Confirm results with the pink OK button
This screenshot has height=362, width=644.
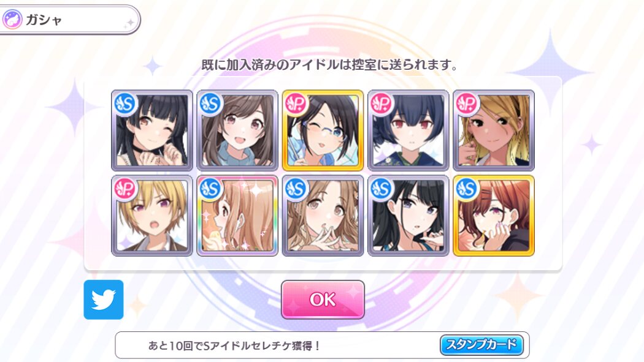click(x=323, y=300)
